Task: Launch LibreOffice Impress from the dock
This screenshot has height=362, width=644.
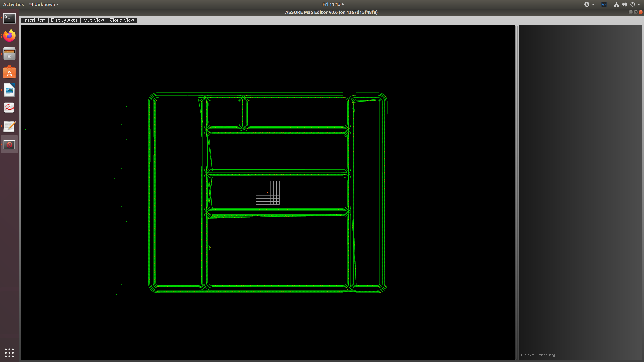Action: tap(9, 90)
